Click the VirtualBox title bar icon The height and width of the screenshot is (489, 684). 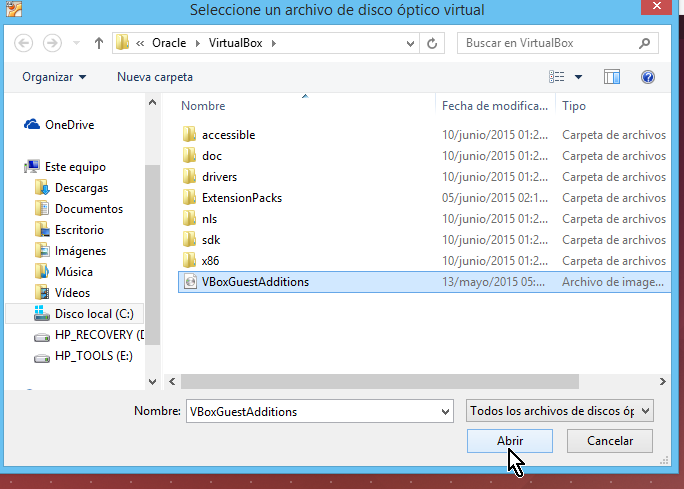[x=14, y=9]
